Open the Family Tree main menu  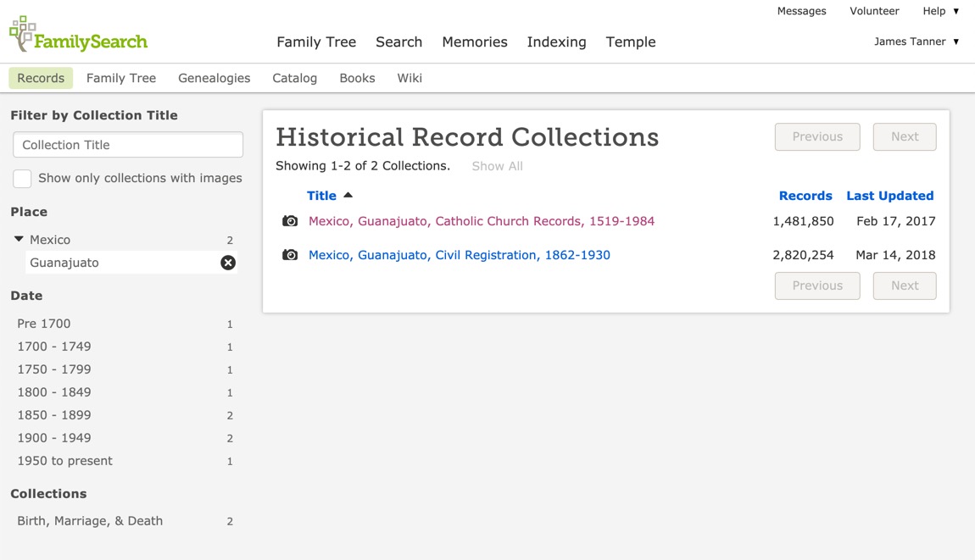[316, 42]
